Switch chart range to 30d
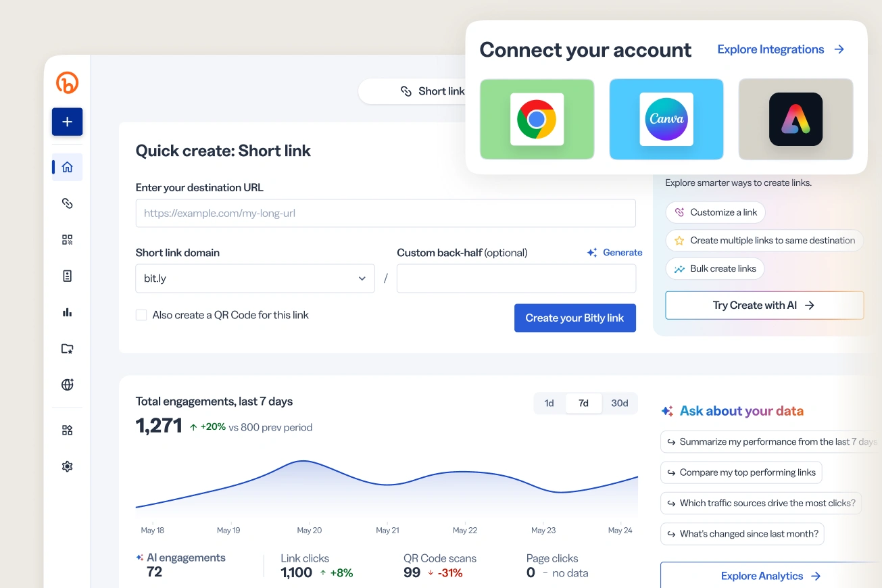 tap(620, 403)
